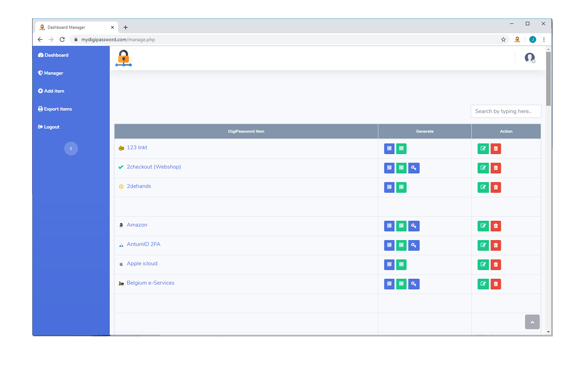Image resolution: width=588 pixels, height=368 pixels.
Task: Open Dashboard in the sidebar
Action: [53, 55]
